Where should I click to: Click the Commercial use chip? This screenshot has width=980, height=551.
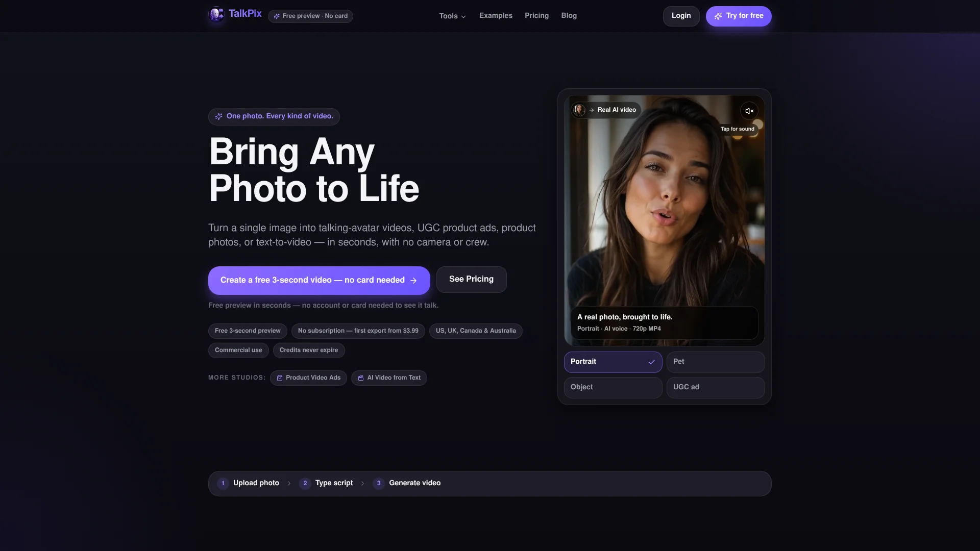(238, 350)
